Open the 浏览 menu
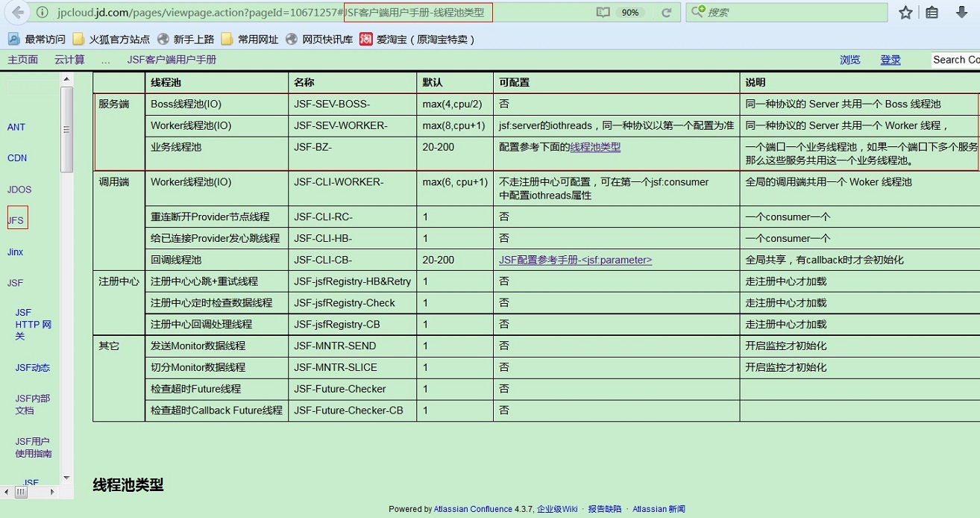 849,60
